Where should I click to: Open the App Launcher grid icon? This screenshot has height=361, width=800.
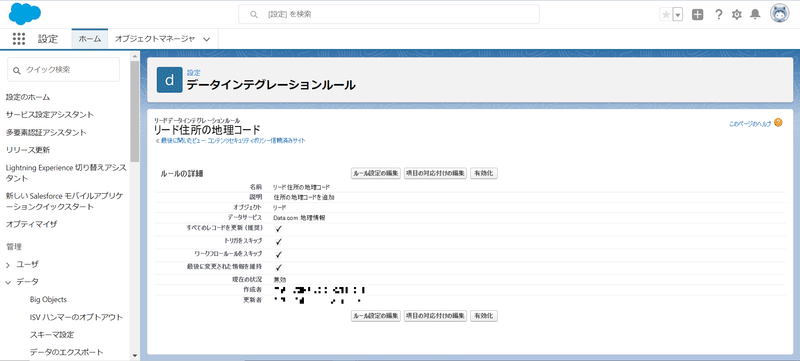pyautogui.click(x=19, y=39)
